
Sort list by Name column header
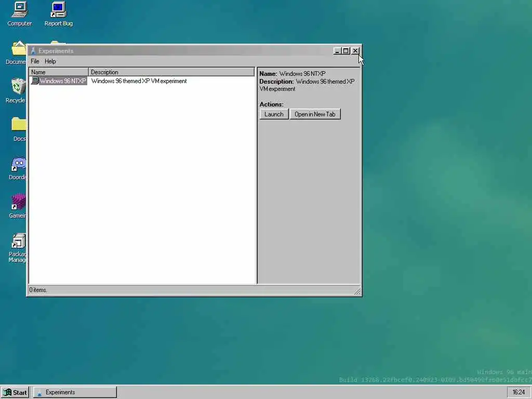[59, 72]
